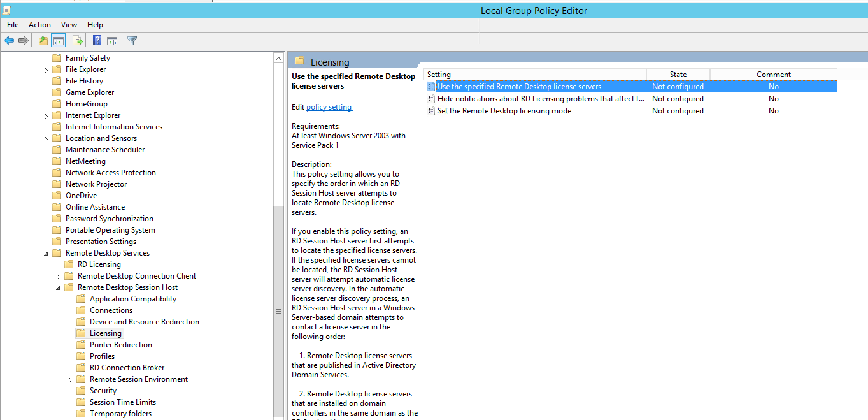
Task: Click the Group Policy Editor title bar icon
Action: pos(6,10)
